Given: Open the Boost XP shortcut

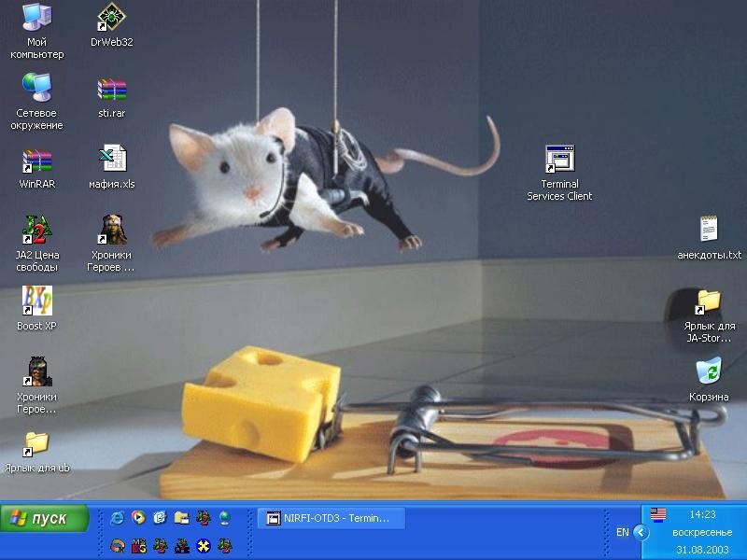Looking at the screenshot, I should (x=37, y=301).
